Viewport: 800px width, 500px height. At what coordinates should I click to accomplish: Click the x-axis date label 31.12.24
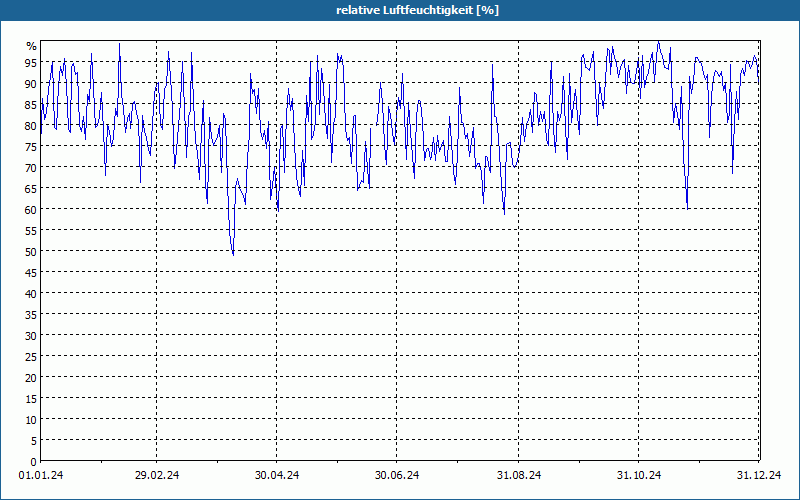click(x=759, y=475)
